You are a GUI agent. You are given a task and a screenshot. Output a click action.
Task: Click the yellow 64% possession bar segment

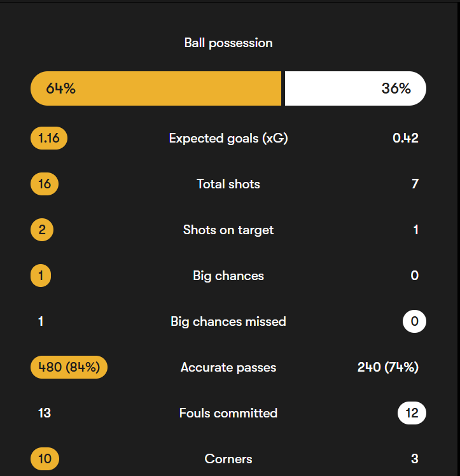pyautogui.click(x=156, y=88)
